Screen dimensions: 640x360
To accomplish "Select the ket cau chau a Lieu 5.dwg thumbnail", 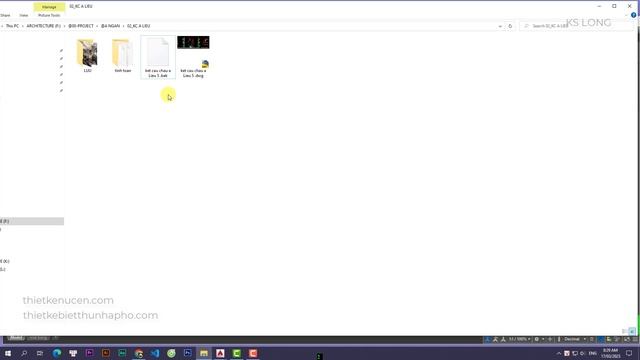I will 193,57.
